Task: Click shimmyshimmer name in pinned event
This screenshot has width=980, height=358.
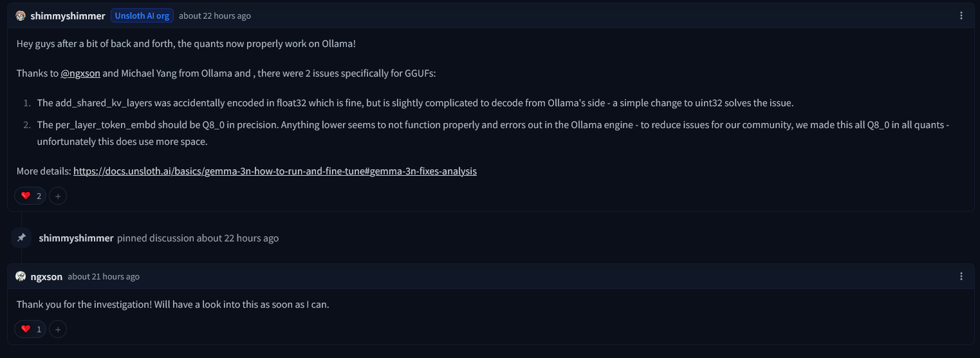Action: click(76, 238)
